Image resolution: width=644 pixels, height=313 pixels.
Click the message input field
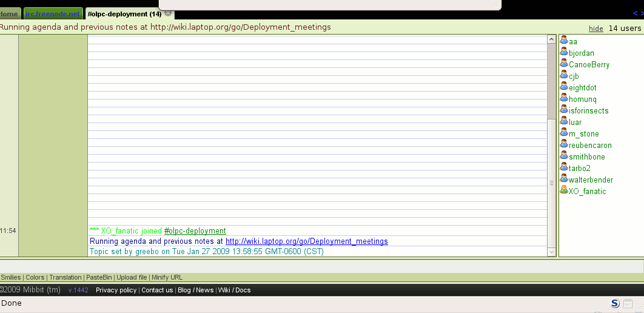(321, 266)
